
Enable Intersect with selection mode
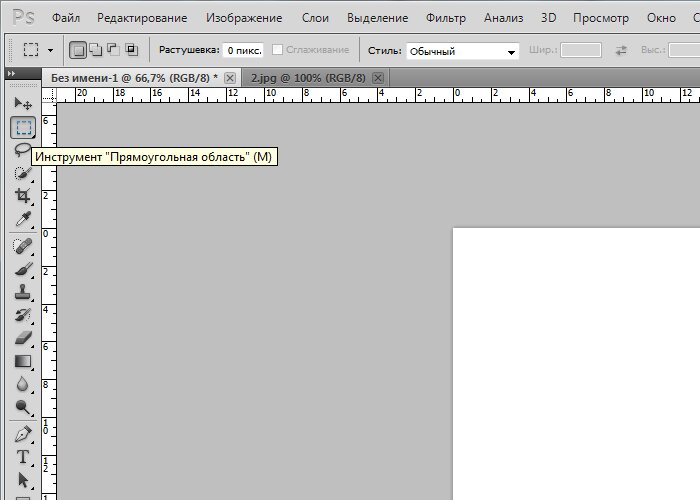(x=131, y=50)
